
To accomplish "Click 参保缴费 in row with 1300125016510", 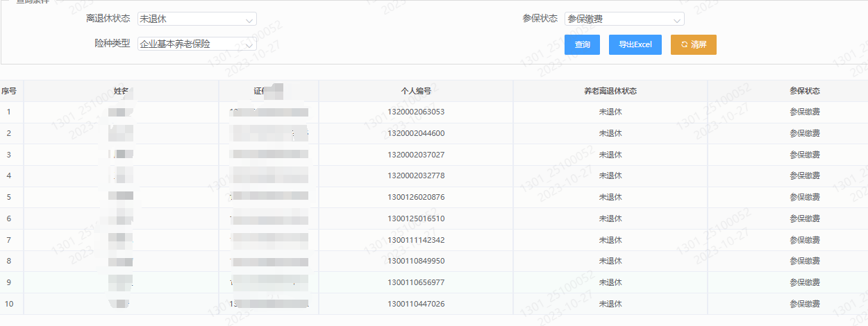I will (x=805, y=218).
